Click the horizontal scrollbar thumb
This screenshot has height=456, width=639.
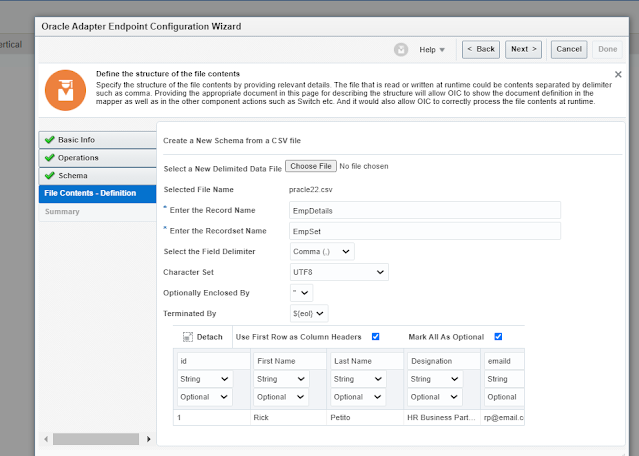(x=96, y=439)
